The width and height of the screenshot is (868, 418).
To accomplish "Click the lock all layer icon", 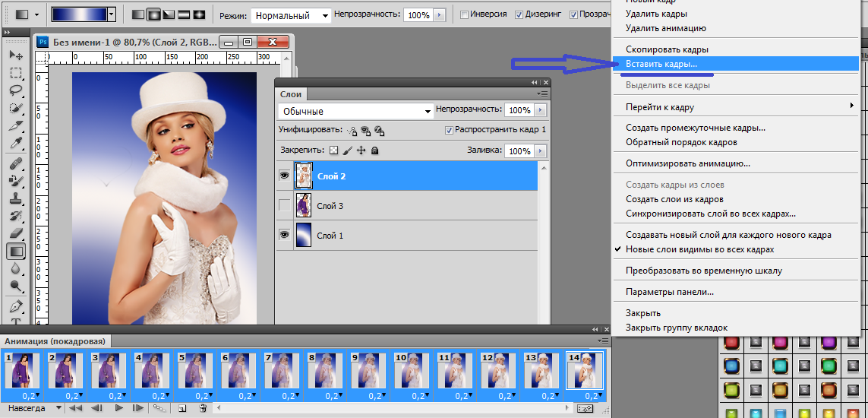I will click(374, 150).
